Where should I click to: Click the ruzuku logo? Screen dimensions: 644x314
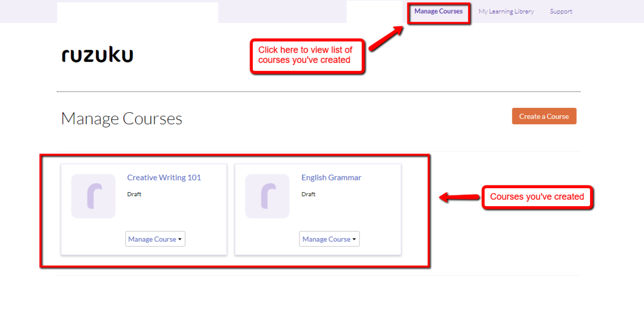pyautogui.click(x=97, y=56)
